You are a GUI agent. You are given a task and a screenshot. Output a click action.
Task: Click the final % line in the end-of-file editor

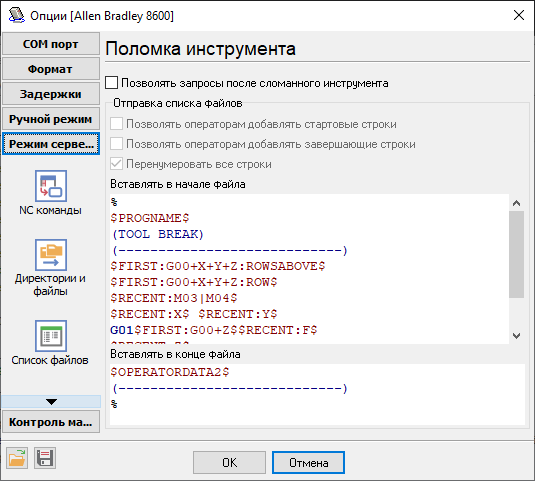(114, 404)
